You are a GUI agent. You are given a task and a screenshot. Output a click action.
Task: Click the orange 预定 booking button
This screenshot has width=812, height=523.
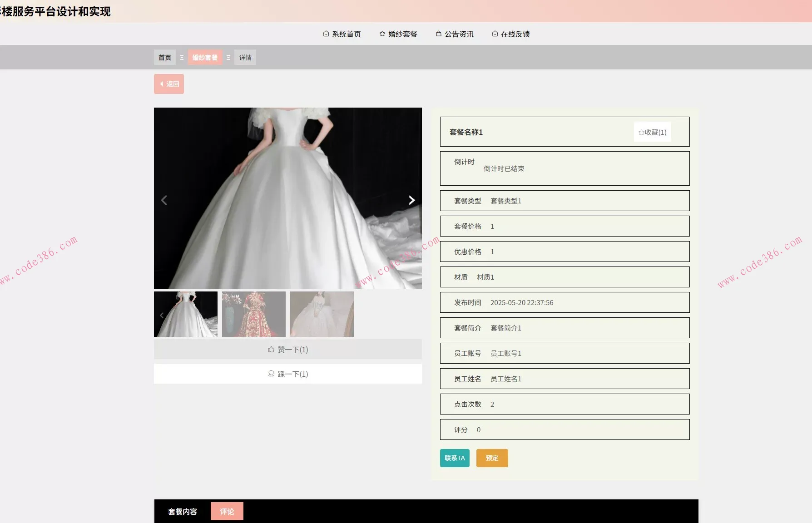[492, 458]
